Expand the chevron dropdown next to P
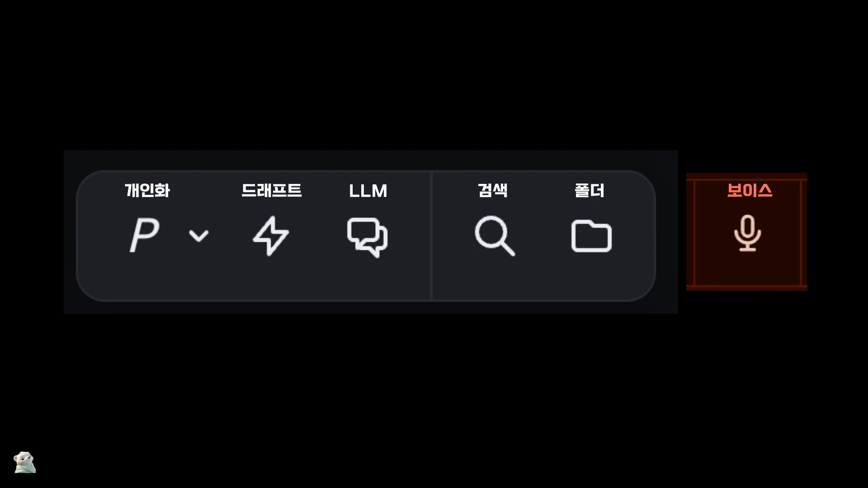This screenshot has width=868, height=488. (x=198, y=235)
